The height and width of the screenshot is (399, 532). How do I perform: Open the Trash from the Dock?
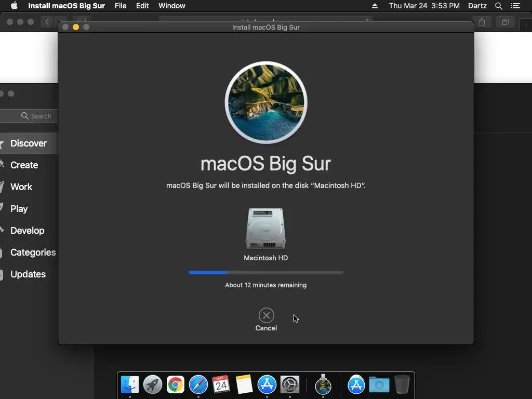pyautogui.click(x=402, y=384)
